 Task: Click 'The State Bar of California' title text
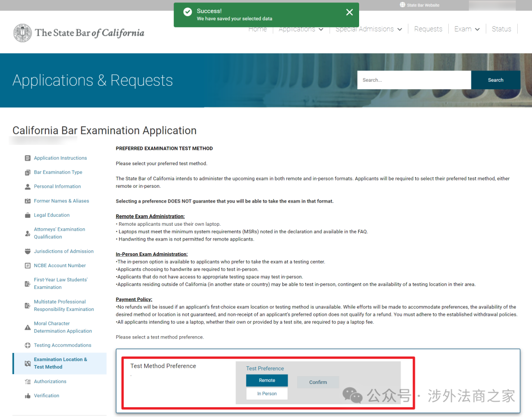[x=90, y=33]
